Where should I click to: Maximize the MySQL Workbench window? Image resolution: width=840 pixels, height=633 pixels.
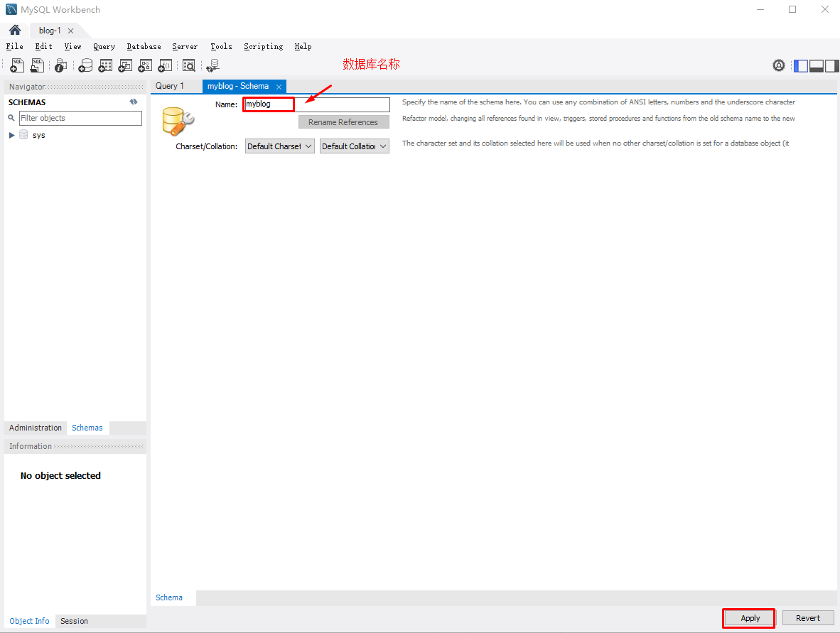pos(792,10)
